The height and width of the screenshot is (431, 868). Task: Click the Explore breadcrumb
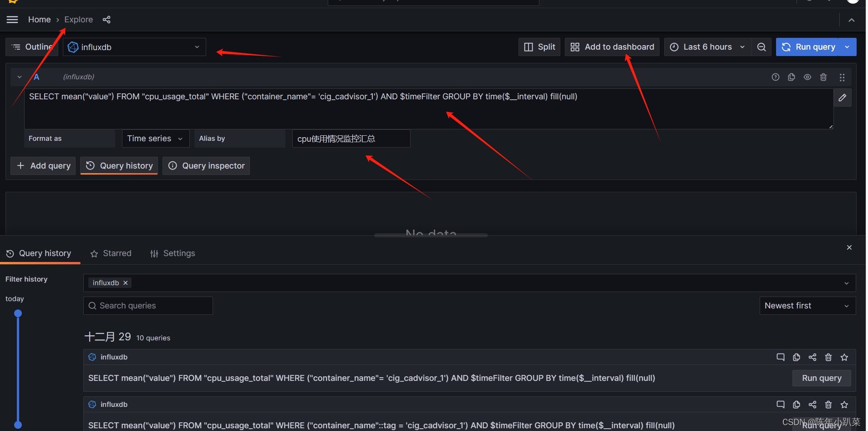(x=78, y=20)
